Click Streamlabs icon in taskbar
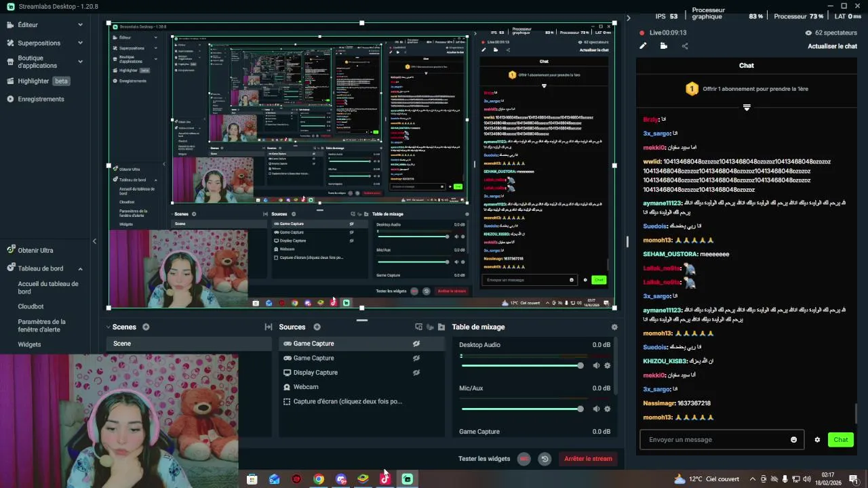Viewport: 868px width, 488px height. [x=407, y=479]
